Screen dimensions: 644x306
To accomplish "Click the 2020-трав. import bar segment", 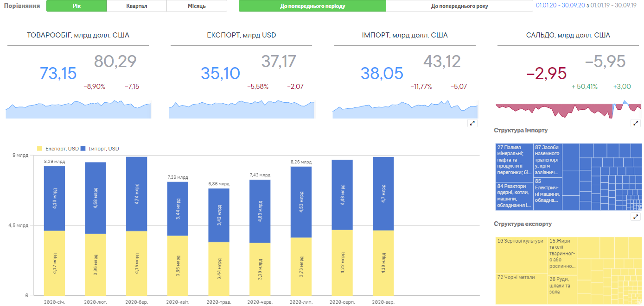I will pos(219,215).
